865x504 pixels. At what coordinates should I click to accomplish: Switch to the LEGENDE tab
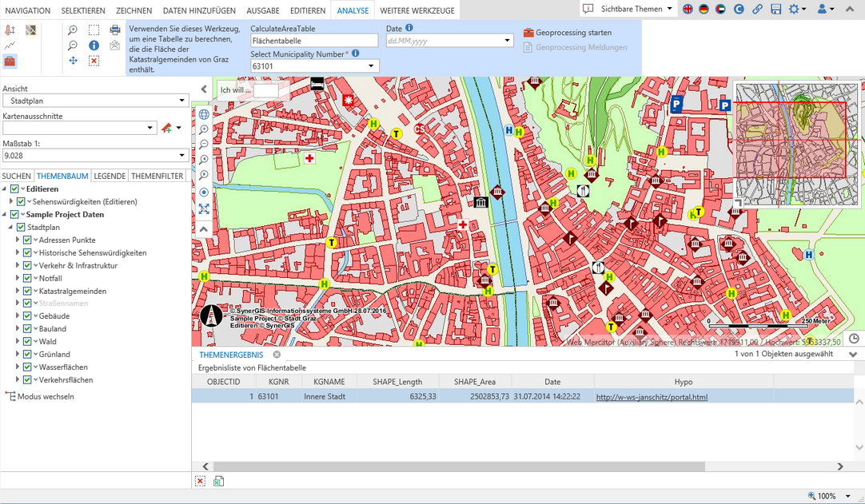pos(110,176)
